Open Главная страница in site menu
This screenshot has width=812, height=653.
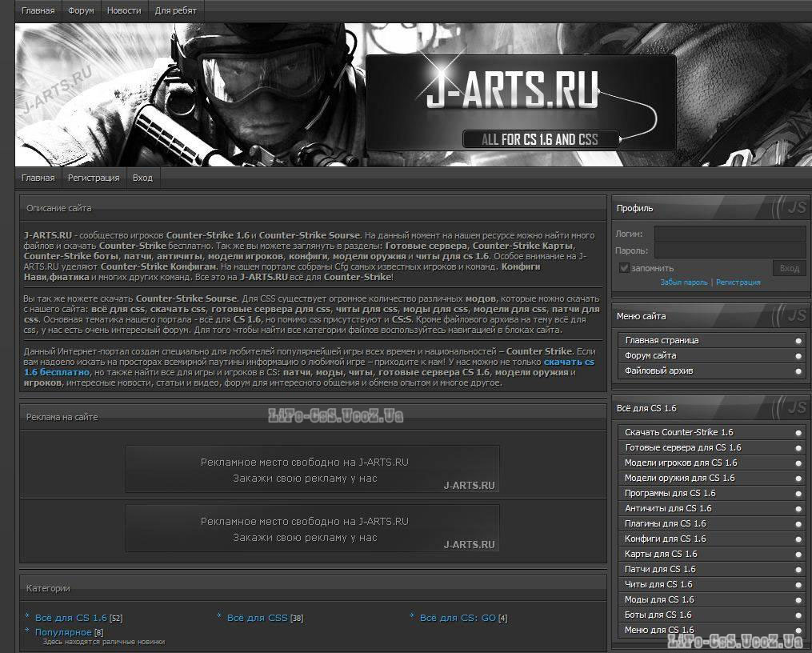tap(712, 340)
